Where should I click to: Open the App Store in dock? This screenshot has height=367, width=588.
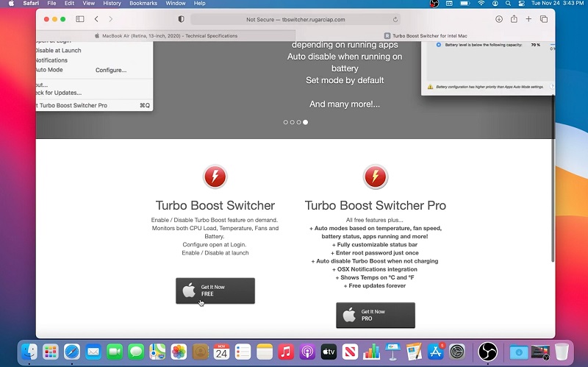(x=435, y=352)
